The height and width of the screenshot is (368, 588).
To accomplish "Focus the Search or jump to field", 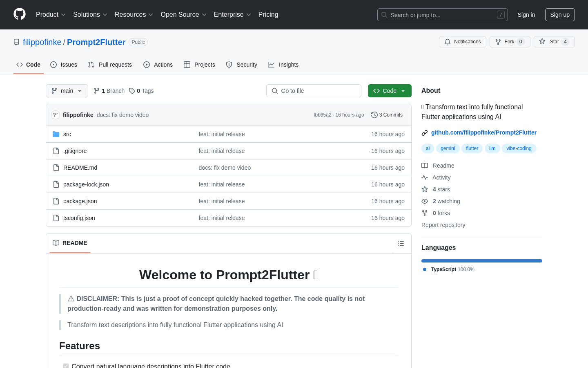I will [x=443, y=15].
